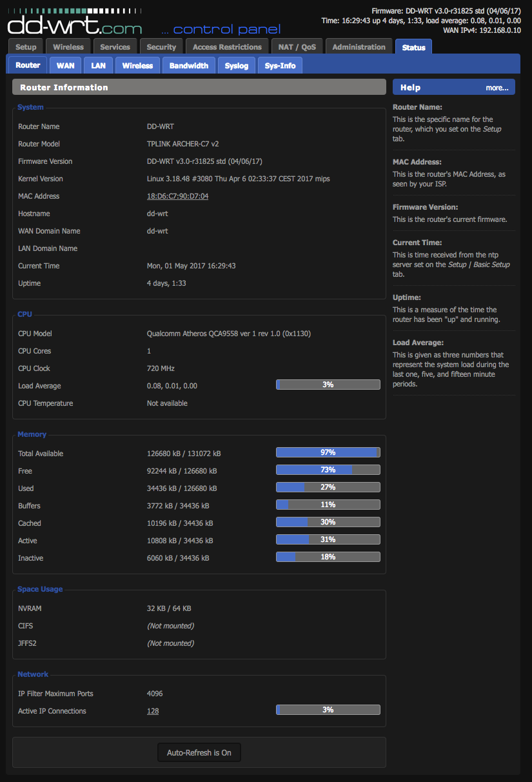The width and height of the screenshot is (532, 782).
Task: Click the 'Current Time:' help heading
Action: point(417,243)
